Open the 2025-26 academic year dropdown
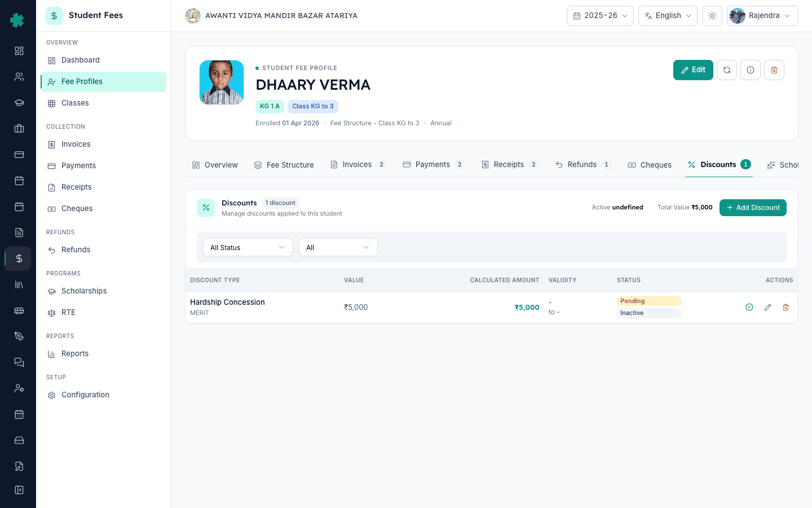This screenshot has width=812, height=508. 600,16
